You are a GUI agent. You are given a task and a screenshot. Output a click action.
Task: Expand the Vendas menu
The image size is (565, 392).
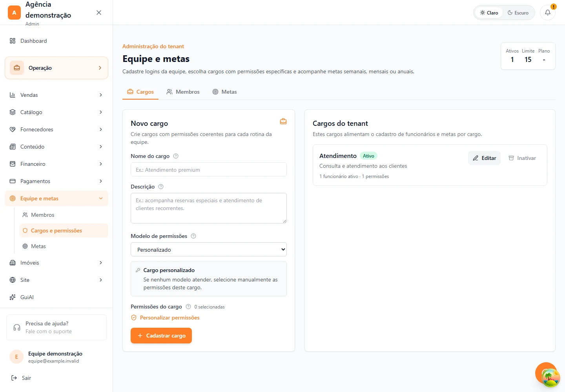(56, 95)
